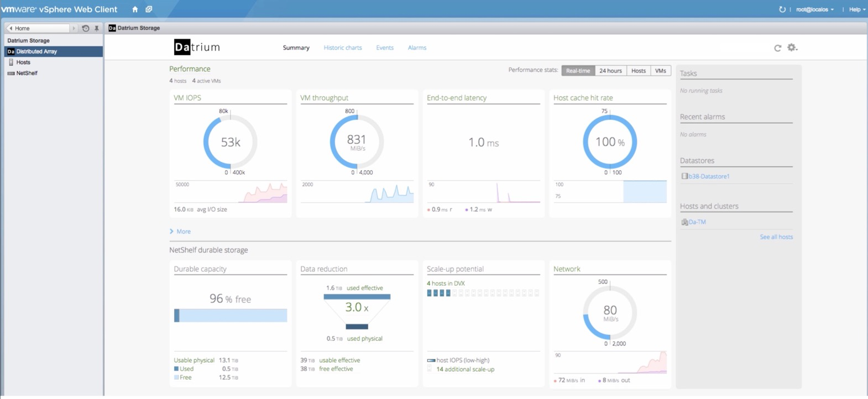Screen dimensions: 868x399
Task: Click the global refresh icon in header
Action: click(x=782, y=9)
